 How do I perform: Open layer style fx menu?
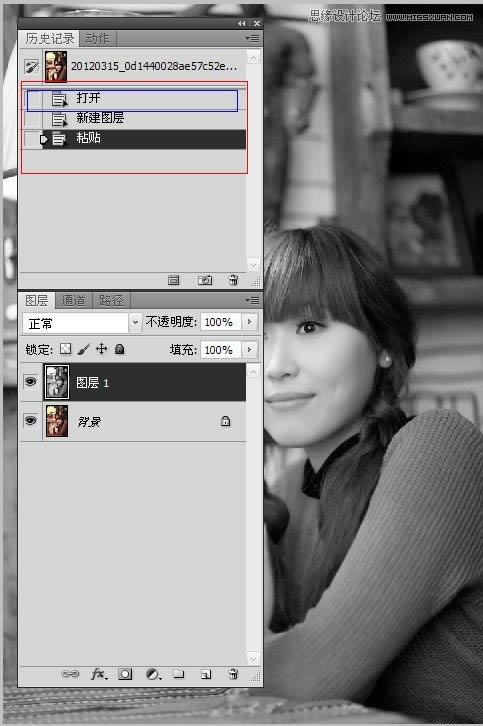(99, 674)
